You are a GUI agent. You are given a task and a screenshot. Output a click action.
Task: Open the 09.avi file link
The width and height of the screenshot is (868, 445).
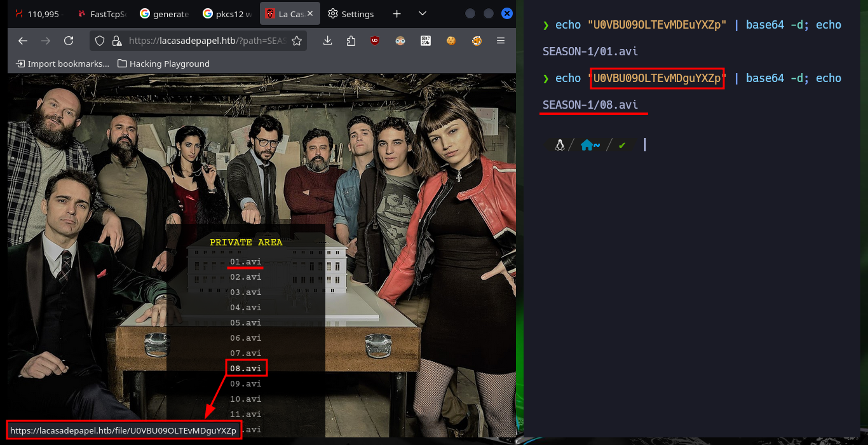[245, 383]
